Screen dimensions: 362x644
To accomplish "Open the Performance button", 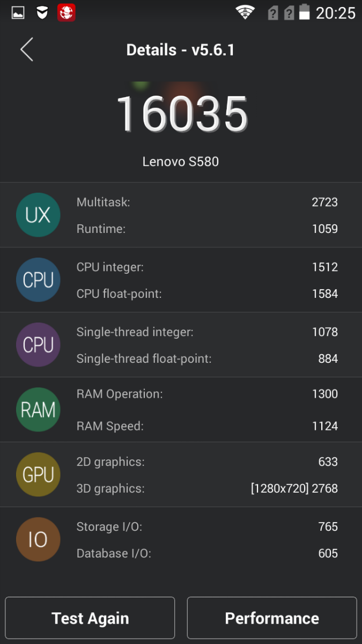I will (x=272, y=619).
